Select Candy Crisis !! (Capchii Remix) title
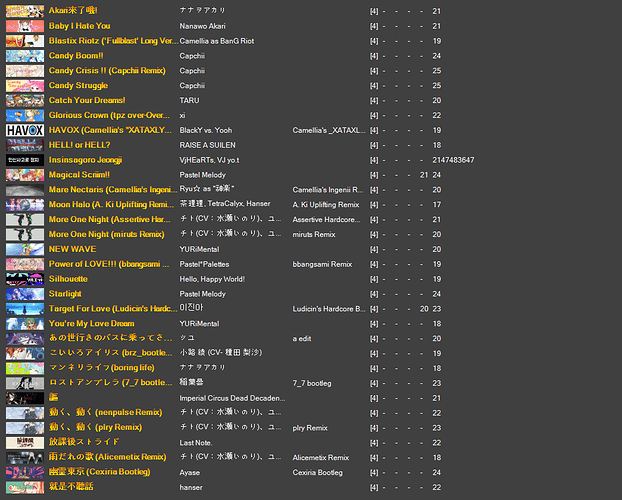This screenshot has height=500, width=622. coord(107,71)
